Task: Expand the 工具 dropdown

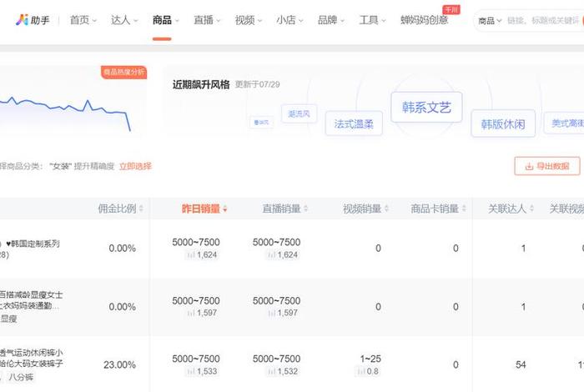Action: 372,20
